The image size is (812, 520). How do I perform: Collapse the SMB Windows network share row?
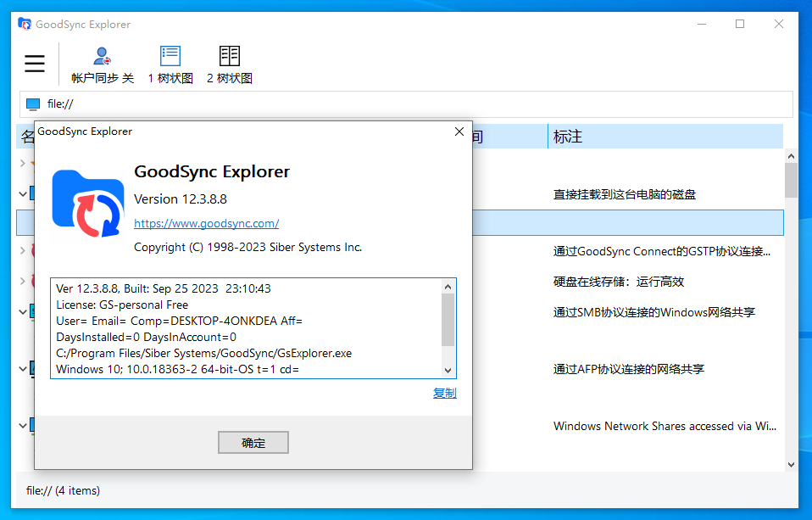pyautogui.click(x=23, y=312)
